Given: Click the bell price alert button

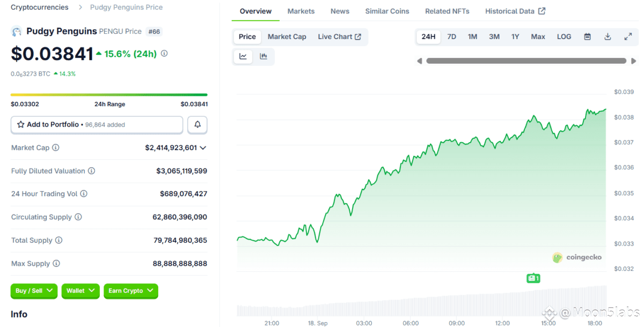Looking at the screenshot, I should [197, 125].
